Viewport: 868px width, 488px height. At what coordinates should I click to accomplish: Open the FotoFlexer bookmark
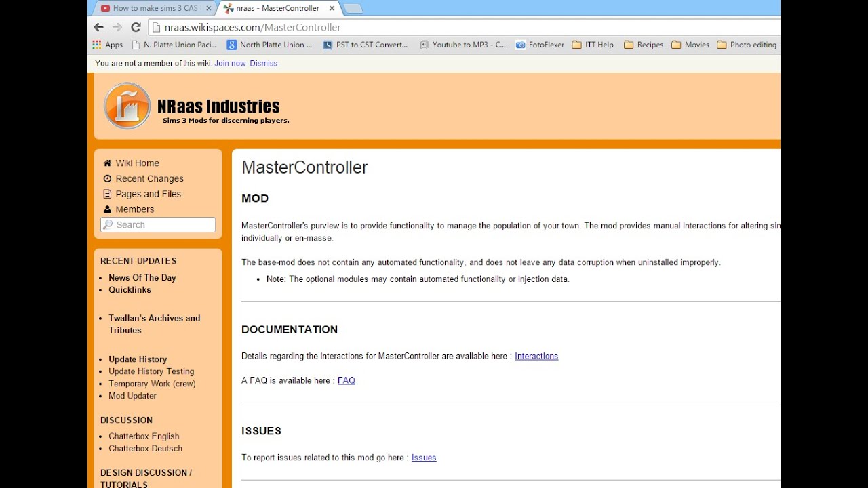540,45
